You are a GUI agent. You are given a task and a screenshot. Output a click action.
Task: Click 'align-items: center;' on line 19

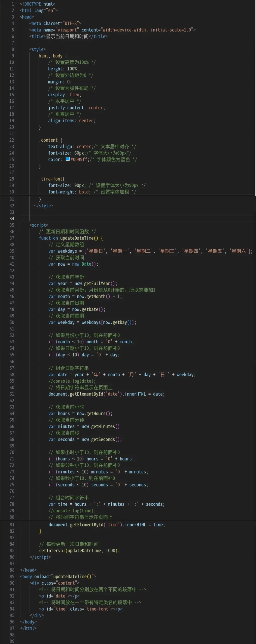coord(72,121)
